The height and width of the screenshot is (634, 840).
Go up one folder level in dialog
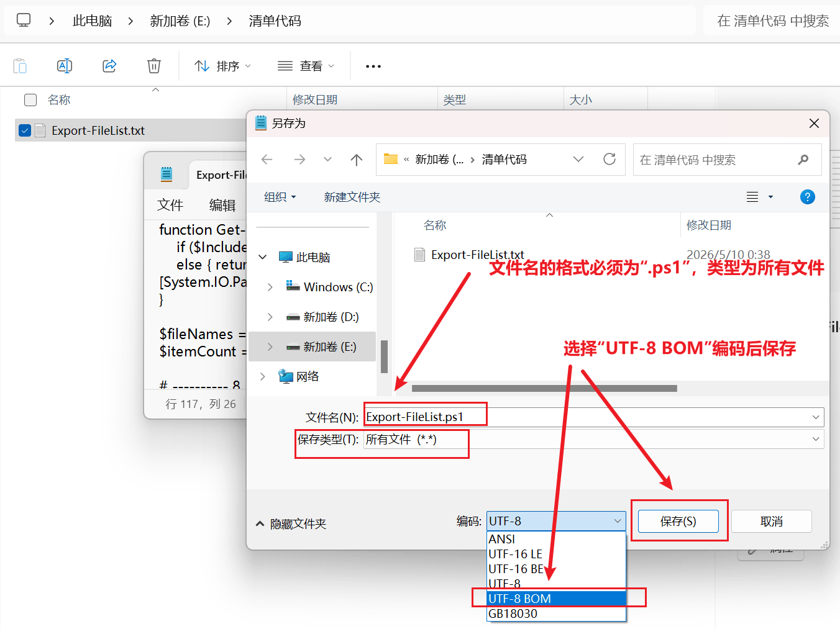(x=357, y=160)
